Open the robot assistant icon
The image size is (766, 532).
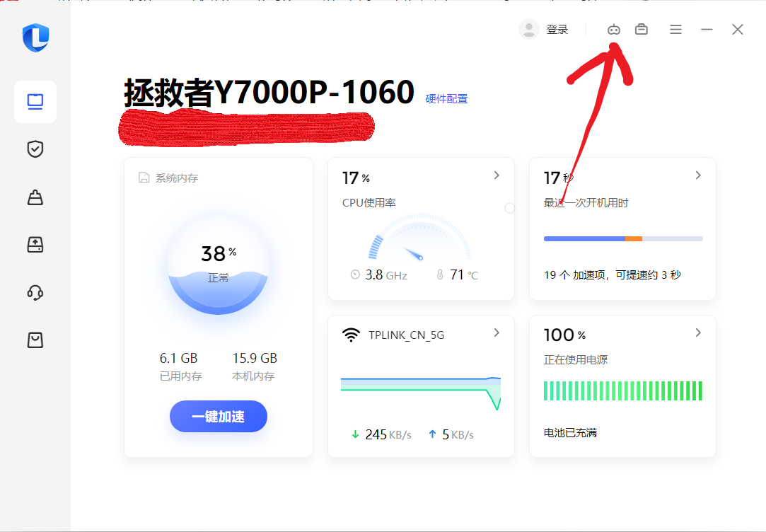click(x=614, y=30)
